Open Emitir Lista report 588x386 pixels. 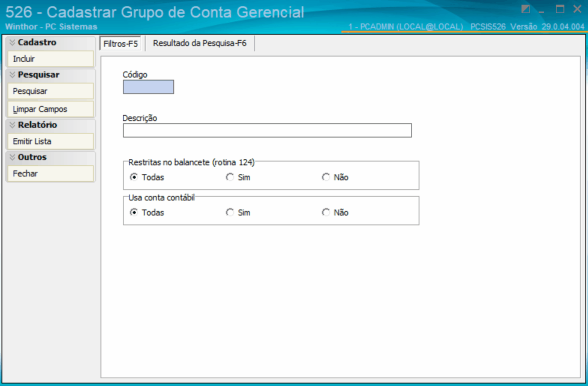pyautogui.click(x=50, y=141)
